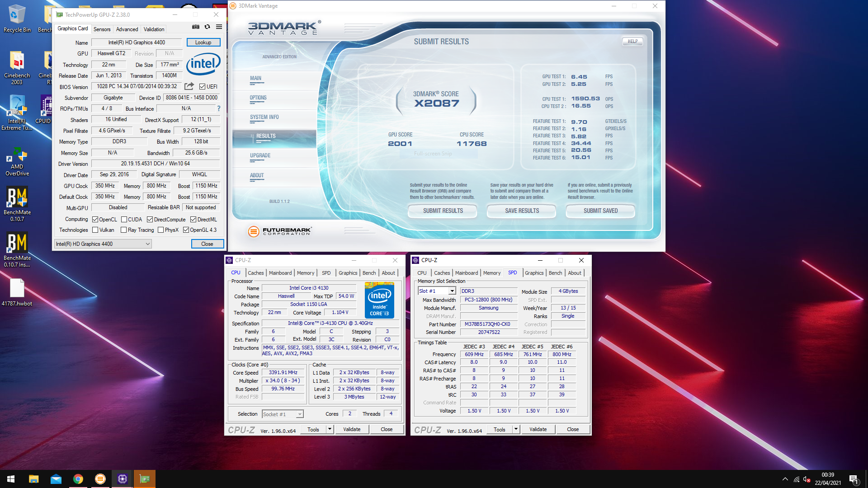Select the 41787.hwbot file icon
Screen dimensions: 868x488
[17, 292]
